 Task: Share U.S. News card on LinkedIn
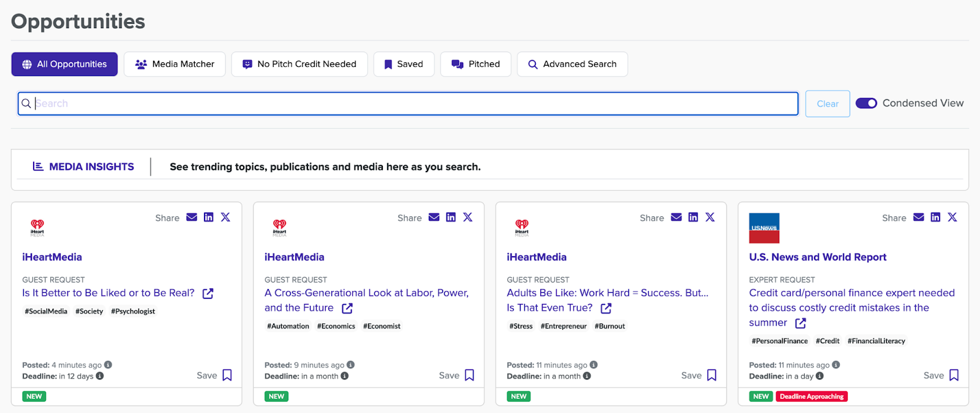point(935,218)
